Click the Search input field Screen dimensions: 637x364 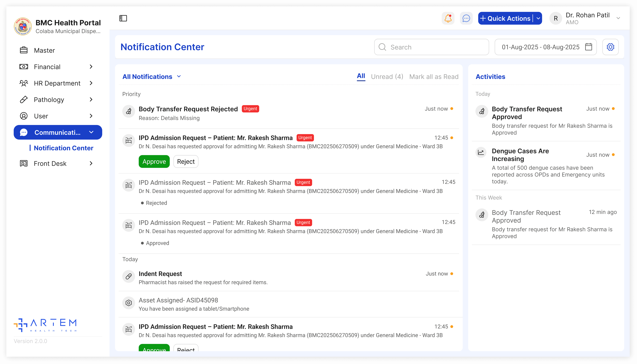[431, 47]
